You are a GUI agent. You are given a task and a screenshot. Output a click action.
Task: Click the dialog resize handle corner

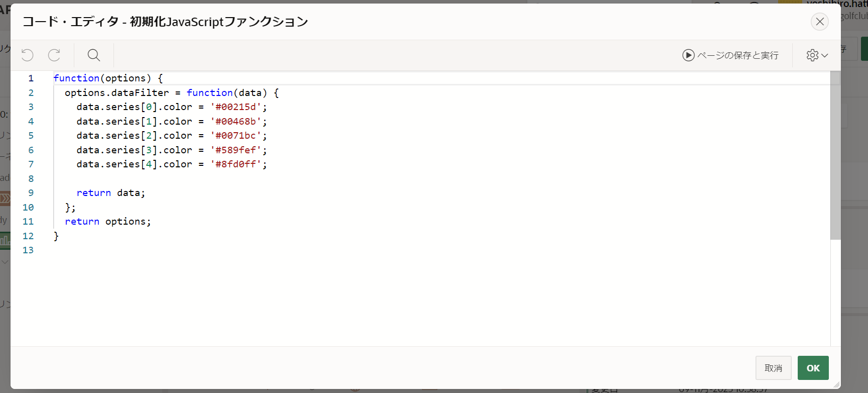click(836, 384)
